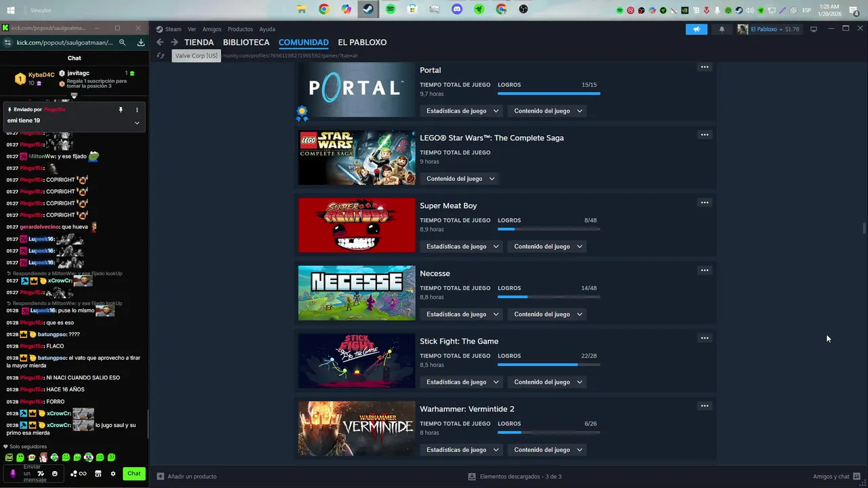The height and width of the screenshot is (488, 868).
Task: Open the Amigos menu
Action: tap(212, 29)
